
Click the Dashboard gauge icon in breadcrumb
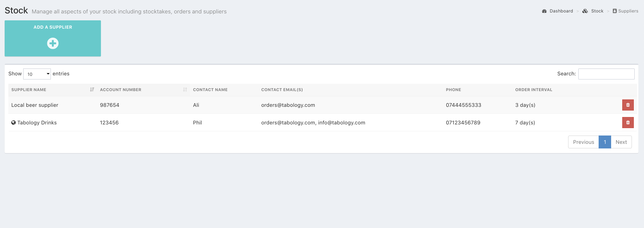tap(544, 11)
